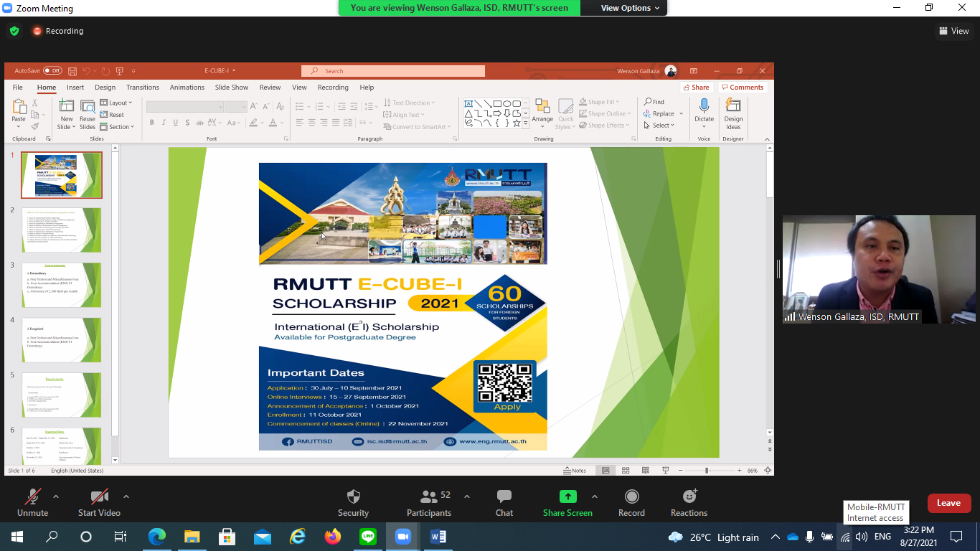Click the PowerPoint Search box

click(x=393, y=71)
